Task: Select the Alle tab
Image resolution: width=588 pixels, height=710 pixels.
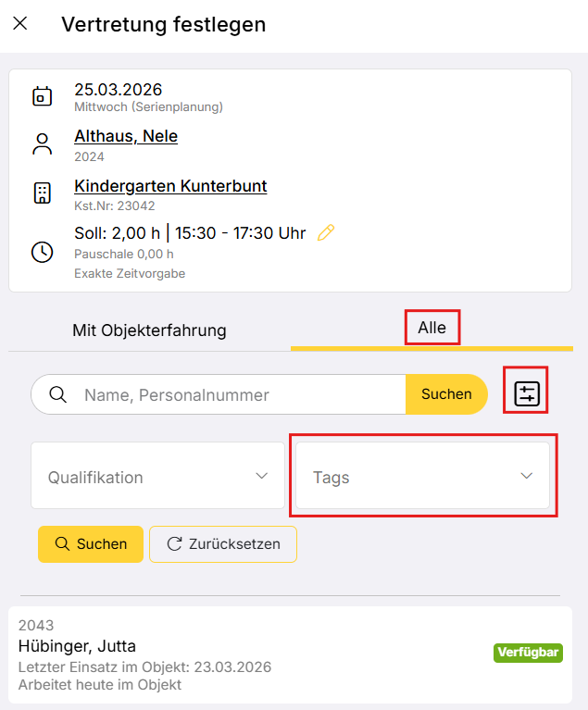Action: pos(432,328)
